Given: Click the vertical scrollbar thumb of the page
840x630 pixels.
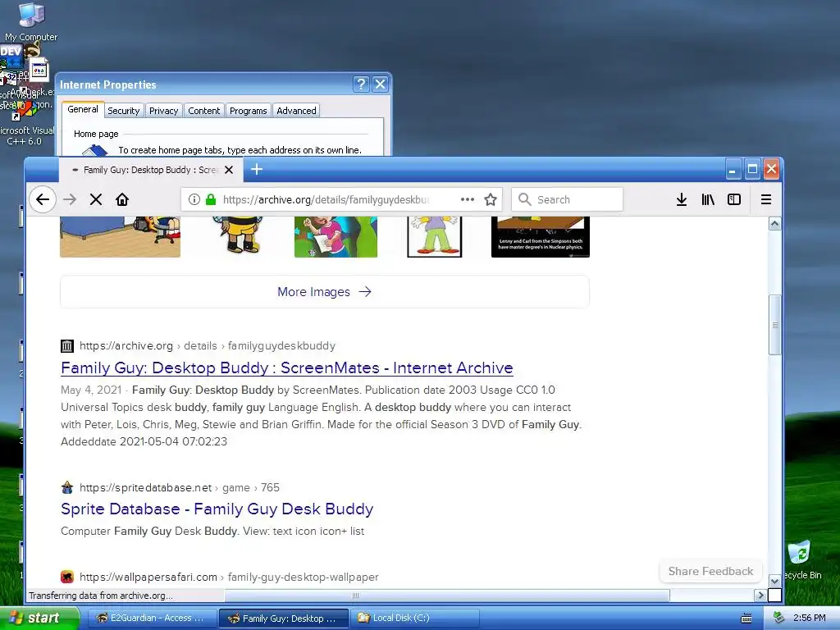Looking at the screenshot, I should tap(774, 325).
